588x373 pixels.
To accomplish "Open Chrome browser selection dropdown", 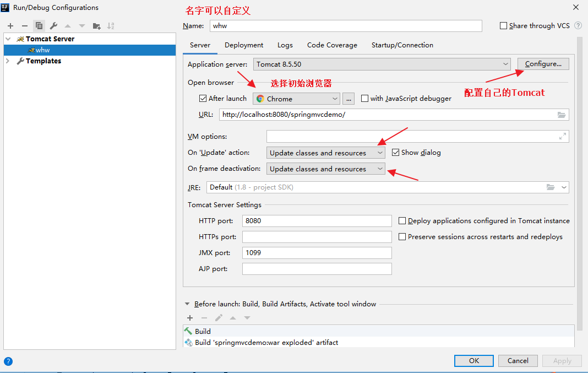I will click(297, 99).
